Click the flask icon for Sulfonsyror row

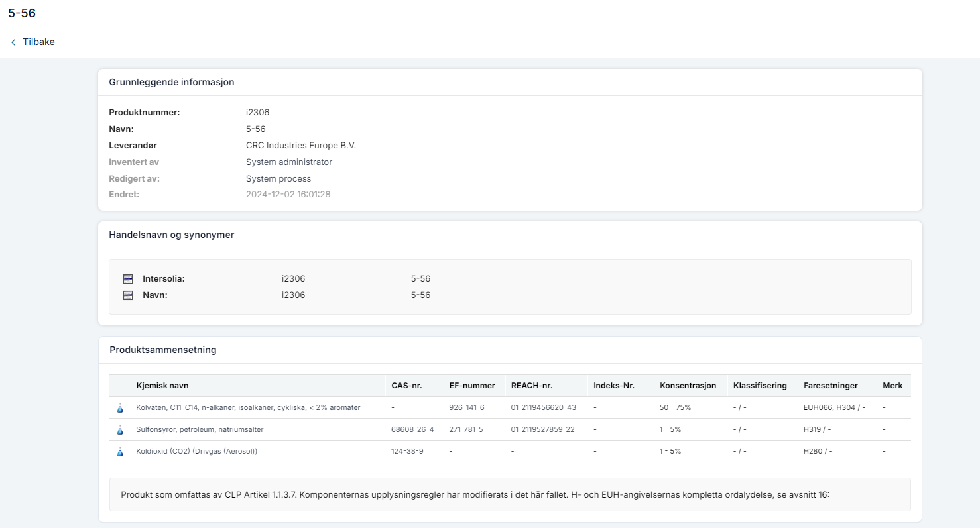120,430
